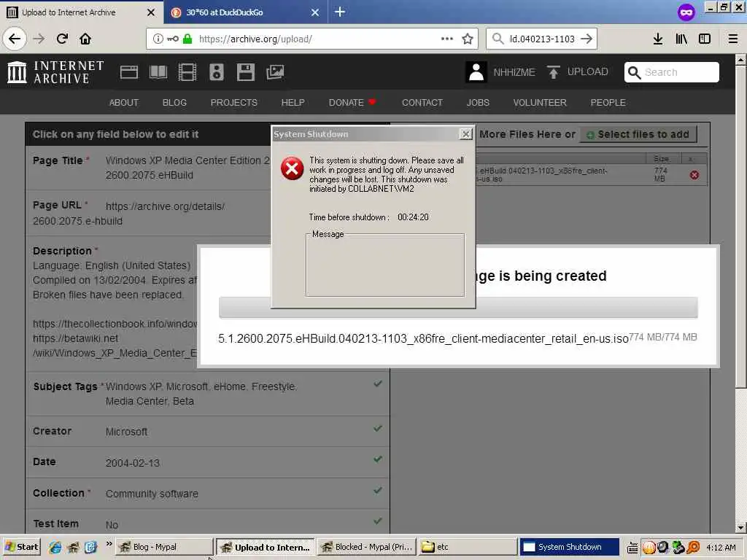
Task: Go back using the browser back arrow
Action: [x=15, y=39]
